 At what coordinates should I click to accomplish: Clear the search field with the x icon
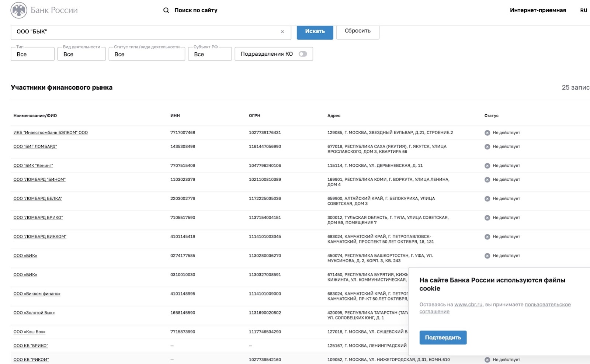coord(282,32)
